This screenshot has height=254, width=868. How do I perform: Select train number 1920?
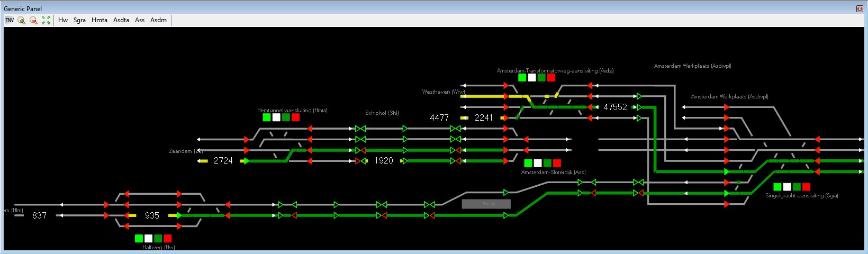(x=384, y=160)
